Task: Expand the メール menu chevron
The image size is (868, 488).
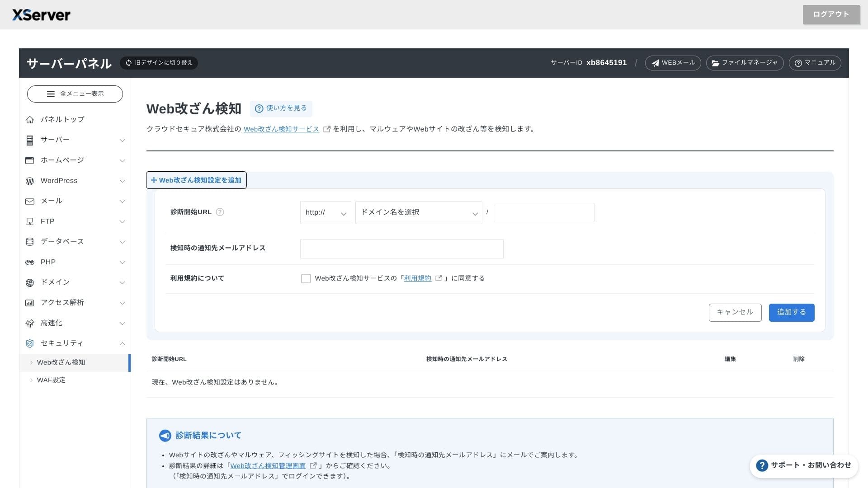Action: point(122,202)
